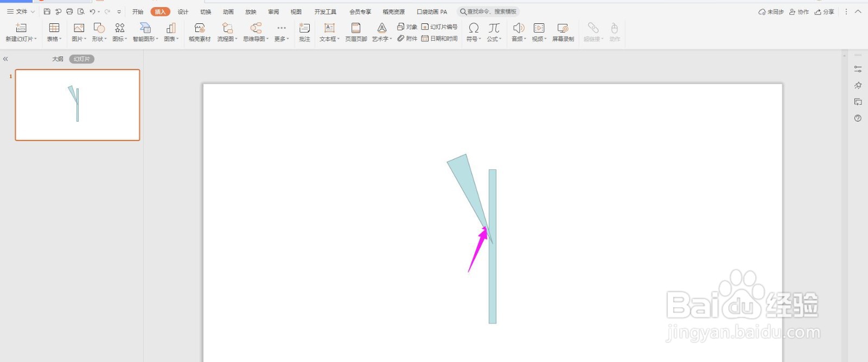Switch to the 开始 (Home) tab

coord(138,11)
